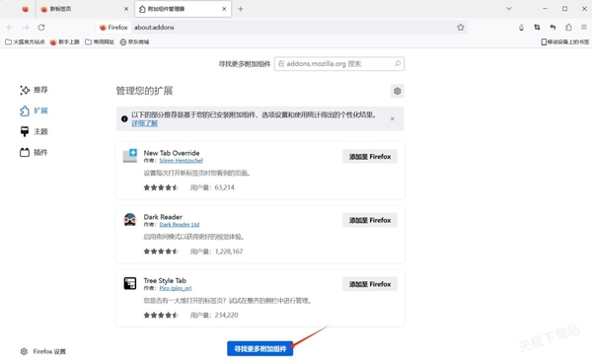Open the 主题 sidebar category
Viewport: 592px width, 364px height.
click(34, 131)
